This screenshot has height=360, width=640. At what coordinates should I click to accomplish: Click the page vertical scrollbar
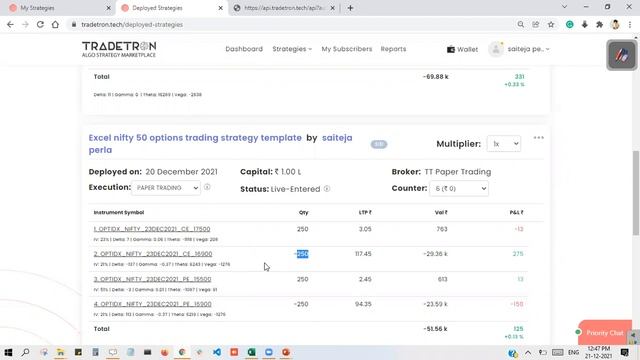[x=636, y=193]
